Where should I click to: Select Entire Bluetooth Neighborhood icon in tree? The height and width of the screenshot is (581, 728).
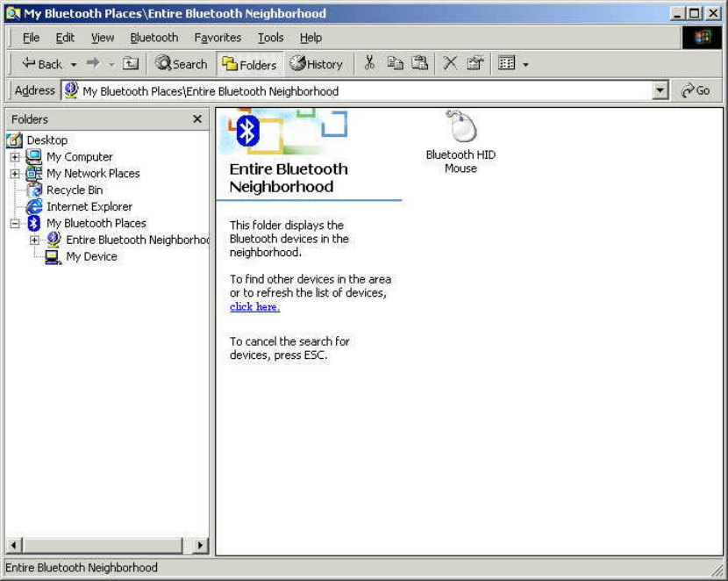tap(54, 240)
